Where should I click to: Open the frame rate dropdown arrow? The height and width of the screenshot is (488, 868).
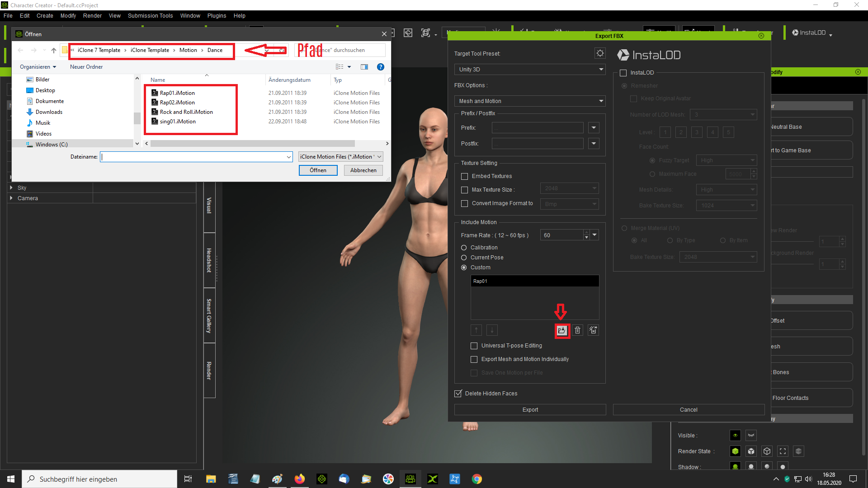coord(594,235)
